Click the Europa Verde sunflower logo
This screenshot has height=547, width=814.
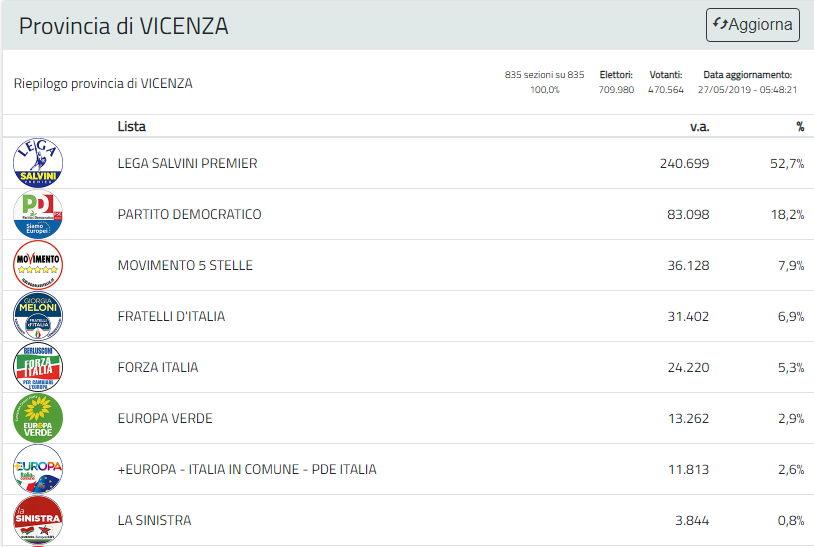(38, 418)
